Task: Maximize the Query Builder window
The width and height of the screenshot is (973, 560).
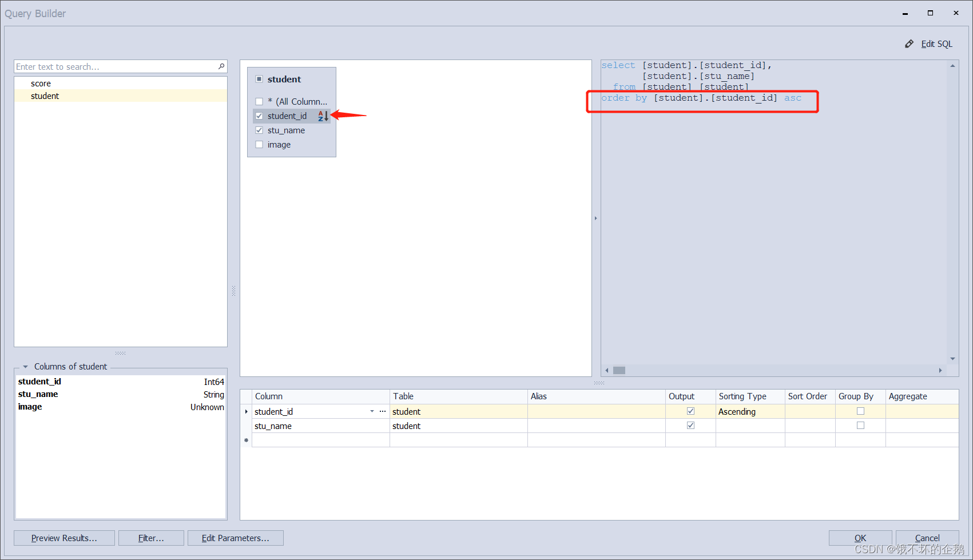Action: coord(931,13)
